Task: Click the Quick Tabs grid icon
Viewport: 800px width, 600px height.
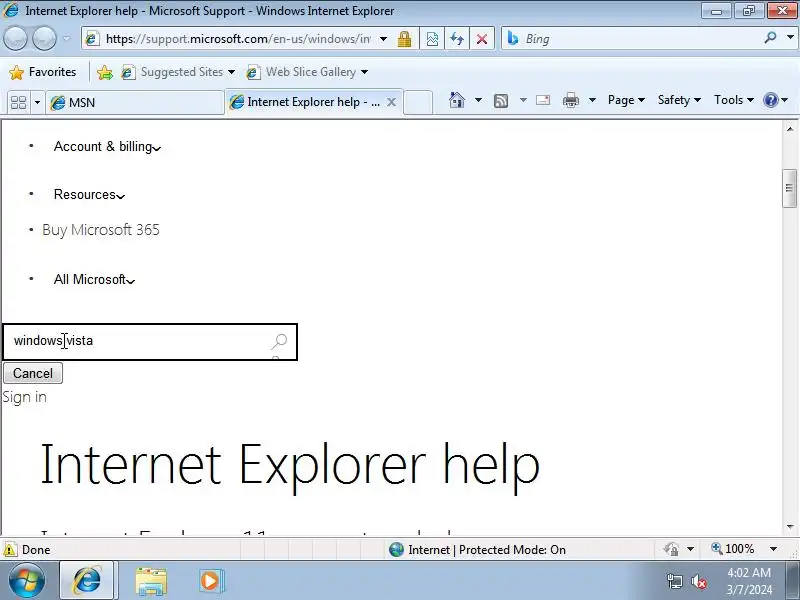Action: click(x=18, y=103)
